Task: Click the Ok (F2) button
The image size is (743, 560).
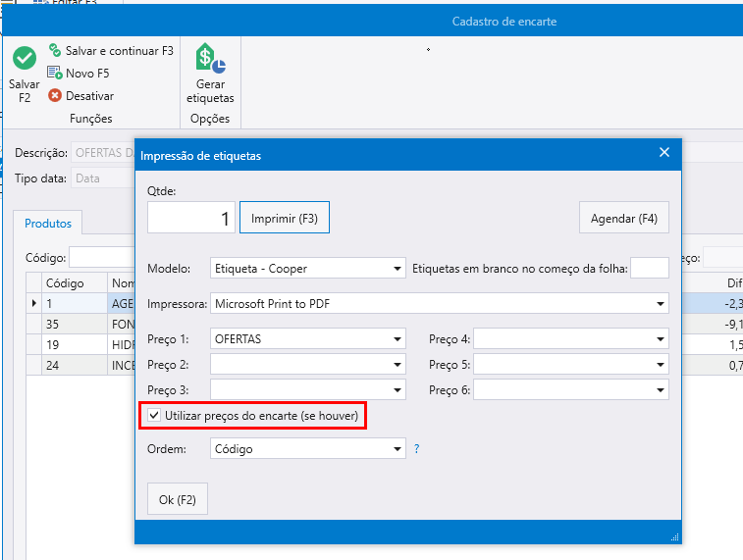Action: 178,499
